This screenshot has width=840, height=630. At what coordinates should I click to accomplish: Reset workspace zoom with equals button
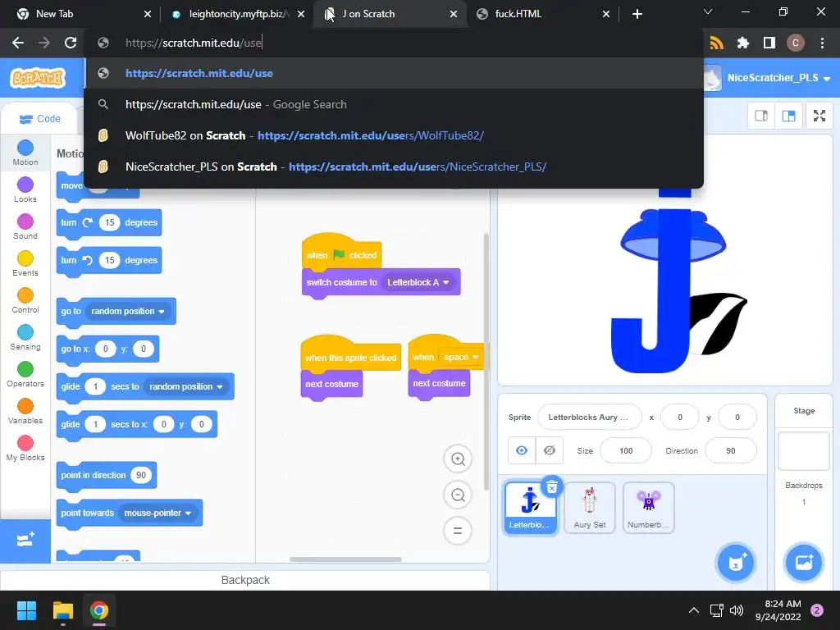[x=458, y=531]
